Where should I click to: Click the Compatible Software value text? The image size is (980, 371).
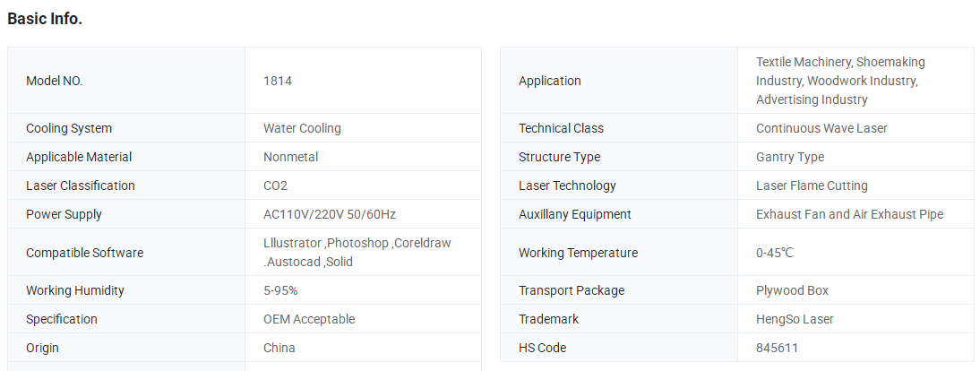[x=357, y=252]
